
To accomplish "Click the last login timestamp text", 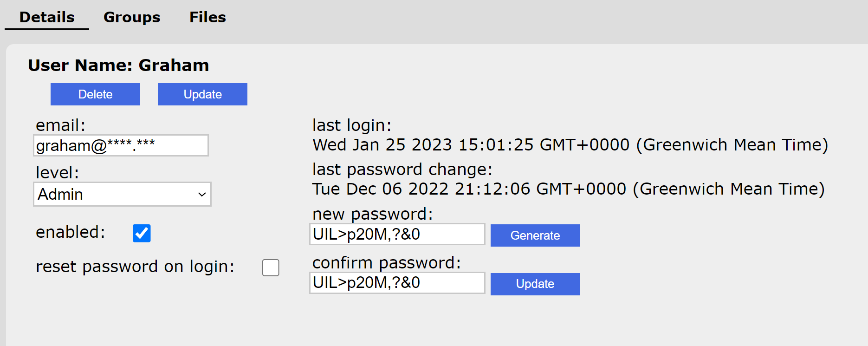I will [570, 145].
